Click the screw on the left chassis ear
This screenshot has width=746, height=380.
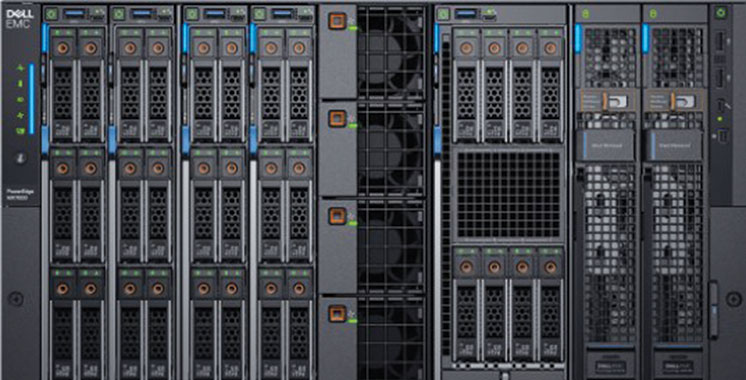16,299
